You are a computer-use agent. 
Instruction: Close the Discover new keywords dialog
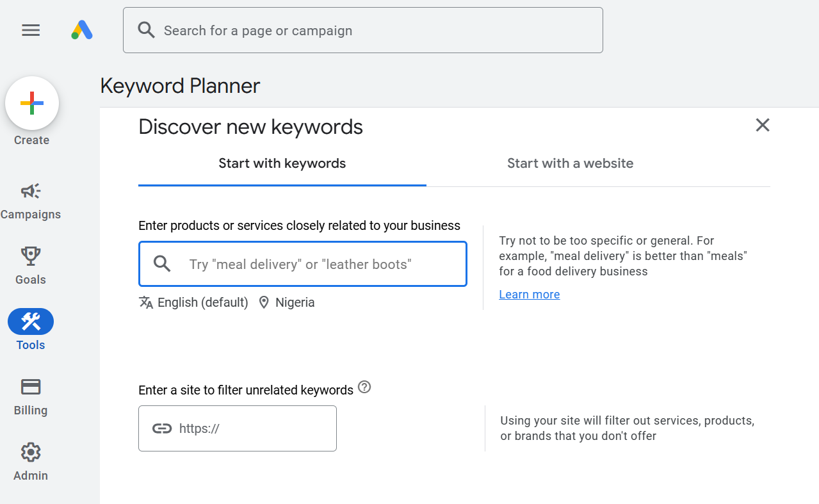[762, 125]
